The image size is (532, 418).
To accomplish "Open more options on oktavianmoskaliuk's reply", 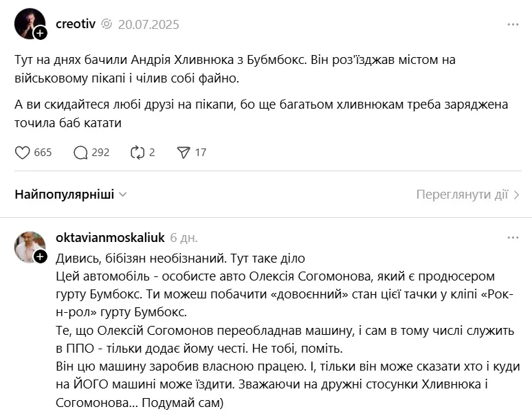I will [513, 238].
